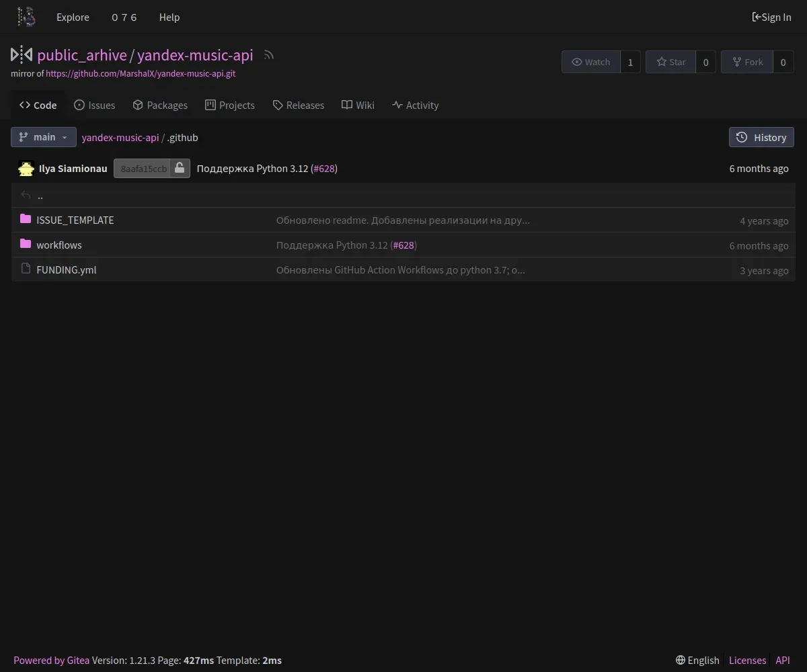This screenshot has height=672, width=807.
Task: Go to yandex-music-api in breadcrumb path
Action: click(x=120, y=137)
